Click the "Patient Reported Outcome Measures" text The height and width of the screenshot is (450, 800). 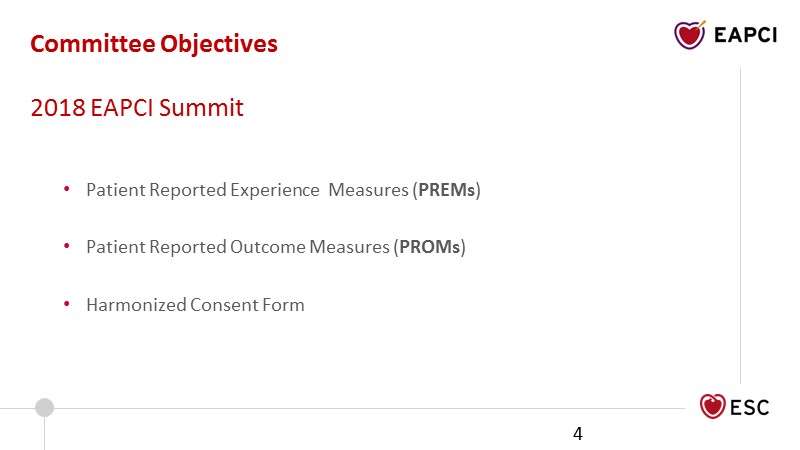238,247
